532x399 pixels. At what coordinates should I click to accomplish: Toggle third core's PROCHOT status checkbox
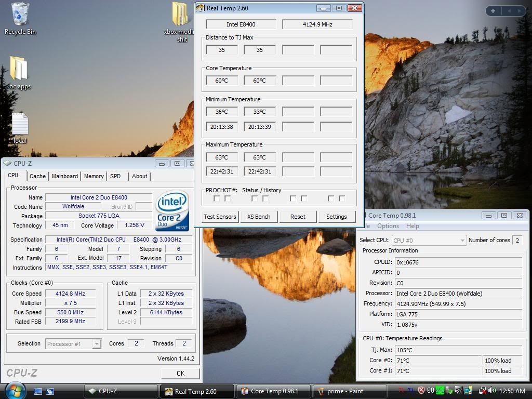293,198
